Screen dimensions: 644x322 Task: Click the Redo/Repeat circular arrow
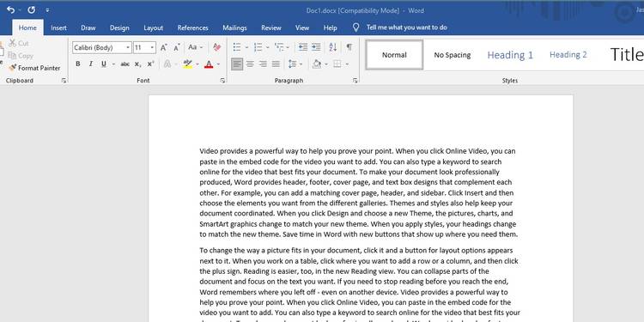[31, 9]
